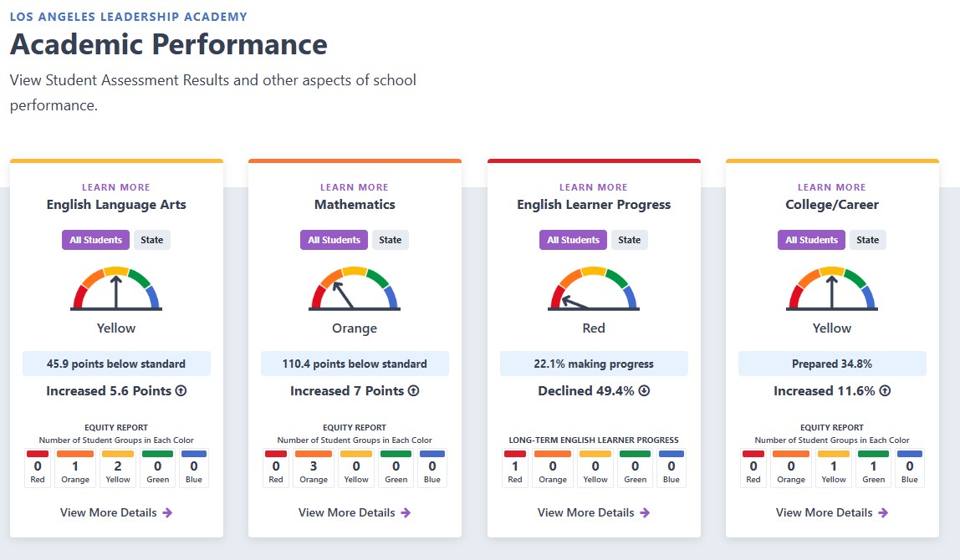Click the up-arrow icon beside Increased 7 Points
Viewport: 960px width, 560px height.
coord(414,390)
